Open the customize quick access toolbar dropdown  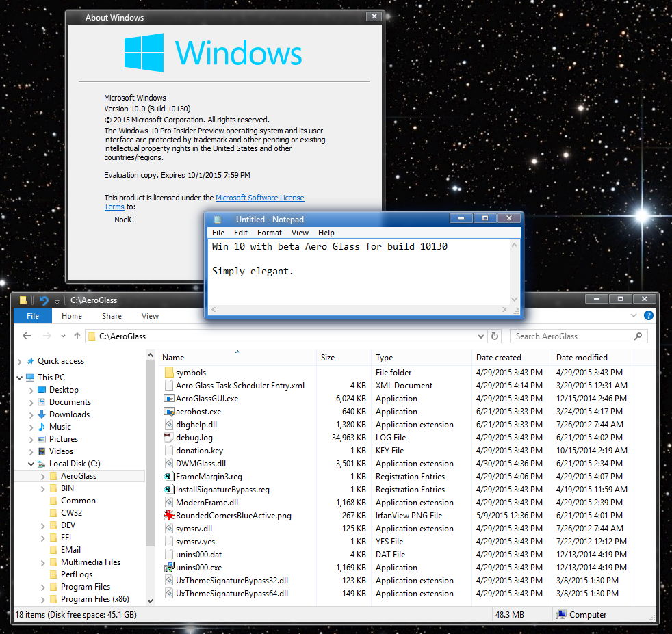[x=57, y=302]
